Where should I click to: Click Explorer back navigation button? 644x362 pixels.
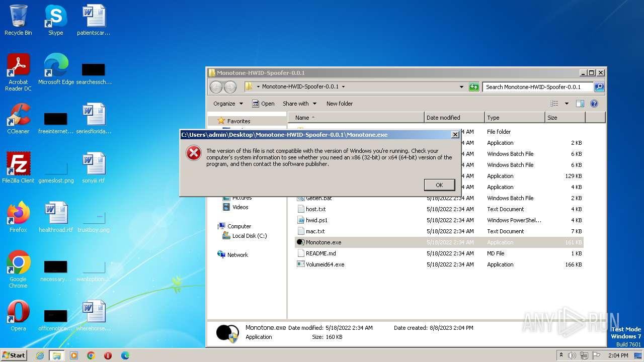pos(216,87)
